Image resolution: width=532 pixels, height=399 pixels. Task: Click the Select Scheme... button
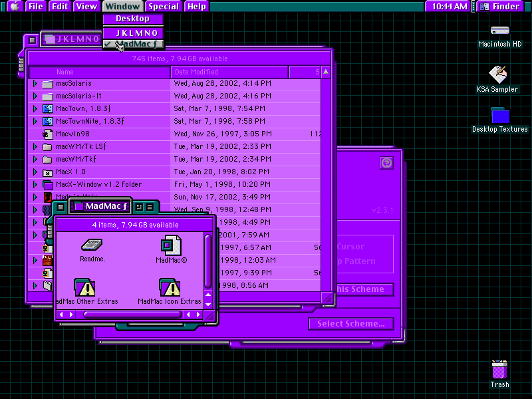coord(351,324)
